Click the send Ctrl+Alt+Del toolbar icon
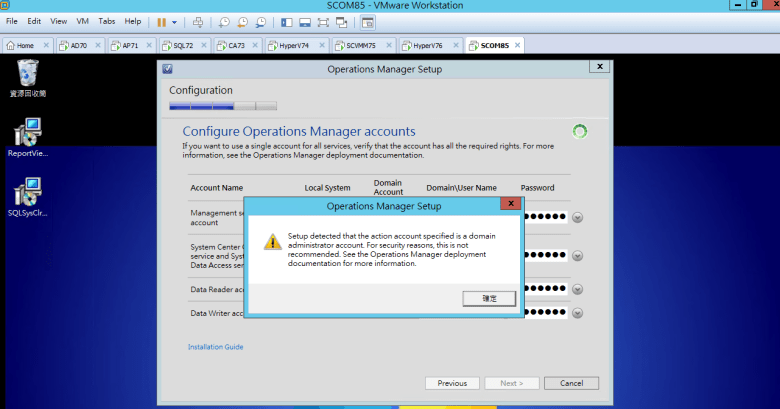This screenshot has height=409, width=780. 198,21
